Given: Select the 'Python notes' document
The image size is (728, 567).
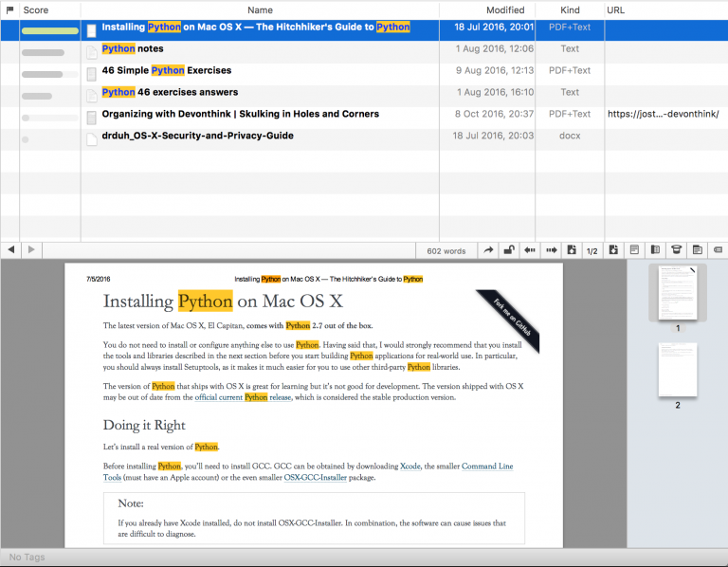Looking at the screenshot, I should coord(133,48).
